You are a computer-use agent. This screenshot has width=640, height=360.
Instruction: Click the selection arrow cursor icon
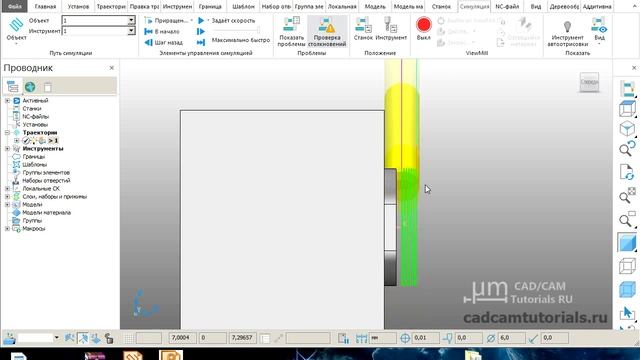pyautogui.click(x=627, y=313)
